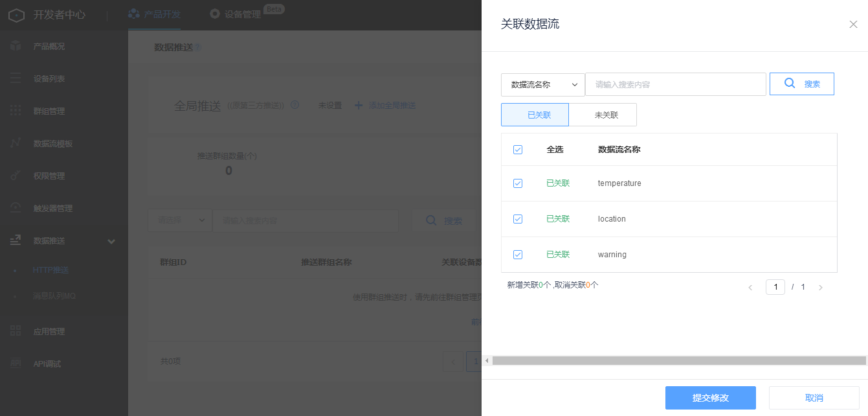Click the panel horizontal scrollbar thumb
Screen dimensions: 868x416
click(x=679, y=360)
